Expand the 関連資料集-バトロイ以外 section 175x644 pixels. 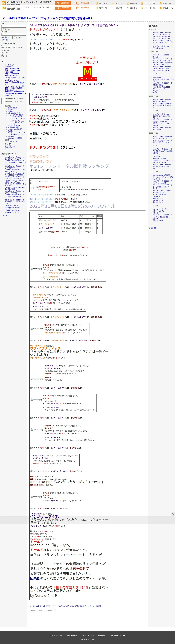(3, 102)
